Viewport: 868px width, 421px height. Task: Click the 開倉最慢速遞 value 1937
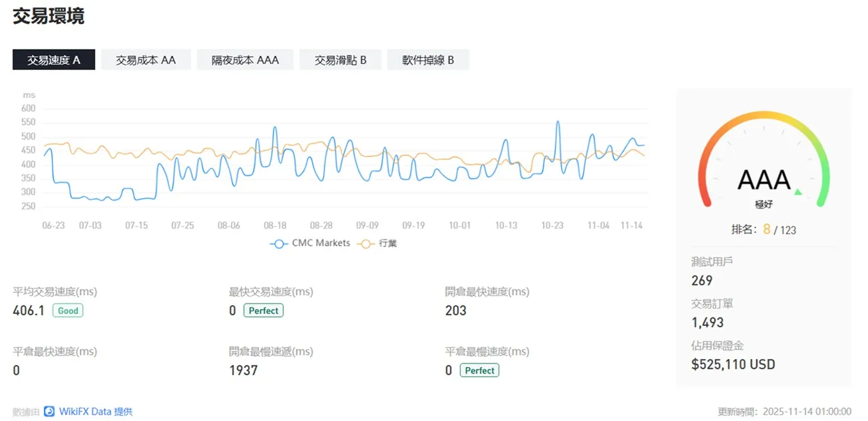pos(243,370)
